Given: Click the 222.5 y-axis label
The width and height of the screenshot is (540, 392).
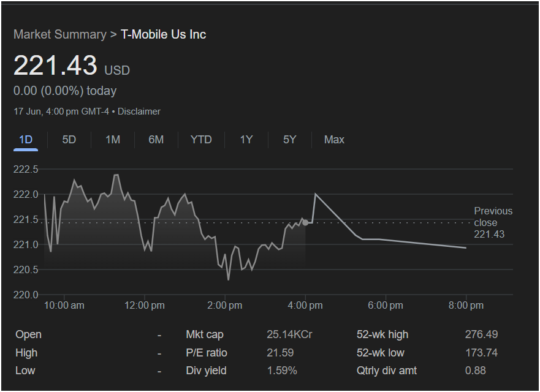Looking at the screenshot, I should 26,169.
